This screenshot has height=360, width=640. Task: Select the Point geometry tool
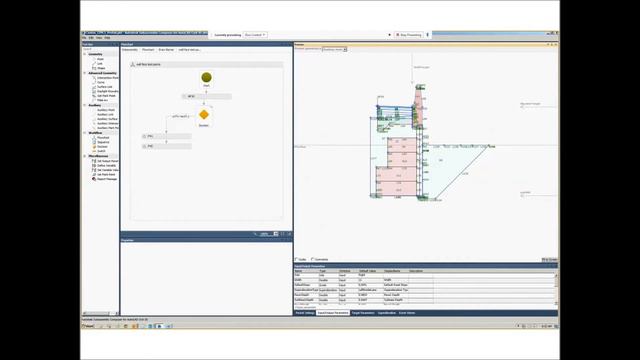(x=100, y=59)
